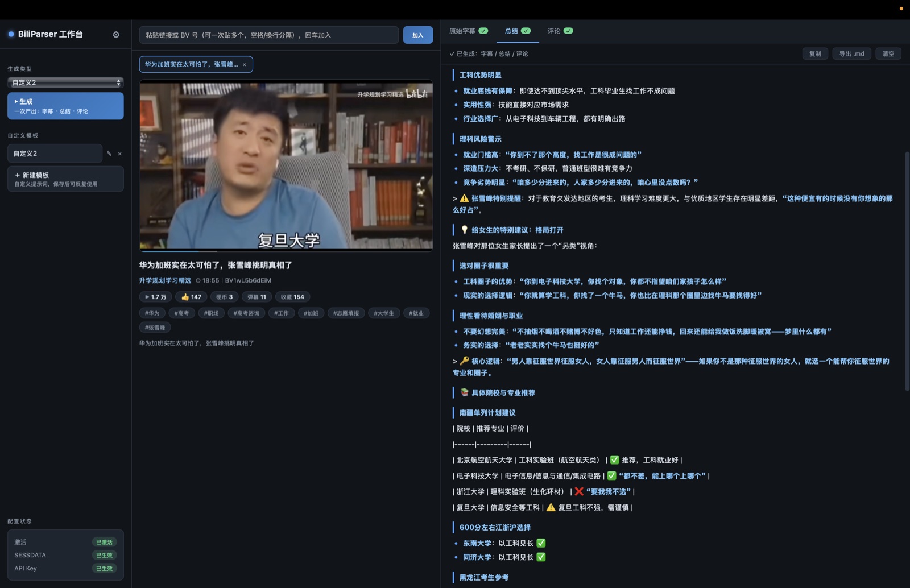Click the likes 147 thumbs-up badge
The image size is (910, 588).
[x=191, y=297]
